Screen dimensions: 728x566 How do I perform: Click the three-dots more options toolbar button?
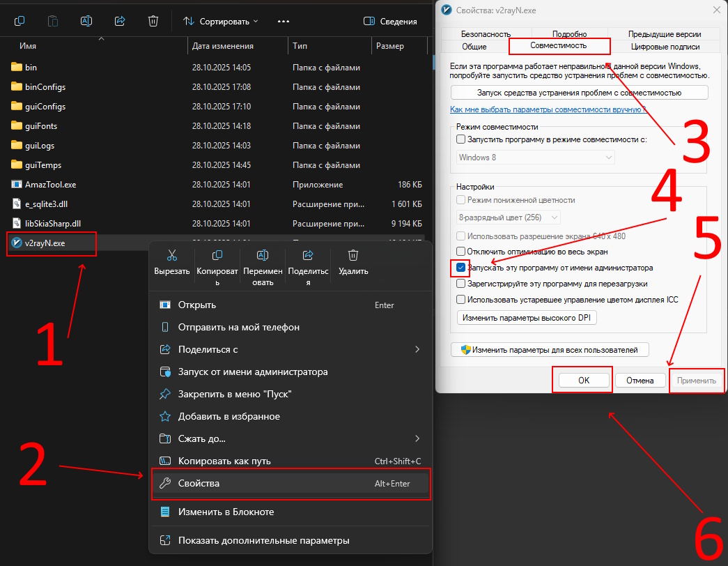click(283, 21)
